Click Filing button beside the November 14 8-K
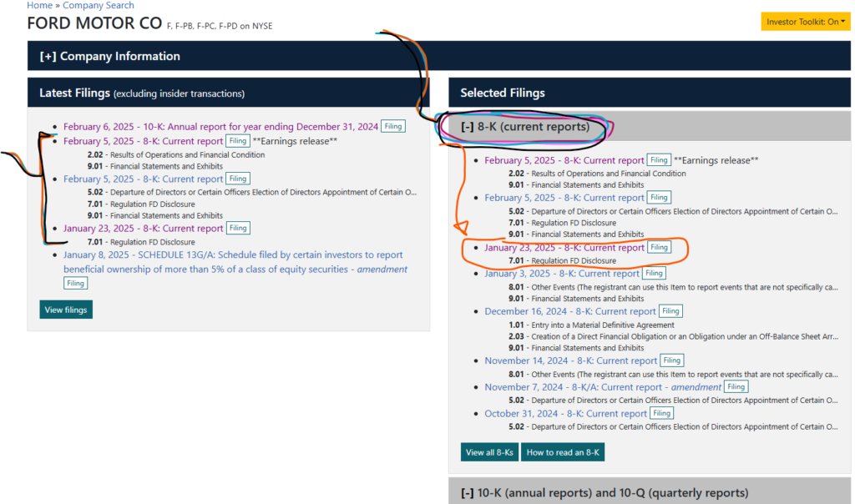The image size is (855, 504). 672,360
